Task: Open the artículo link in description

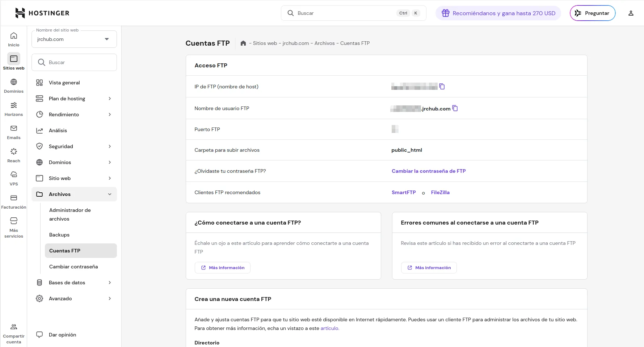Action: click(330, 328)
